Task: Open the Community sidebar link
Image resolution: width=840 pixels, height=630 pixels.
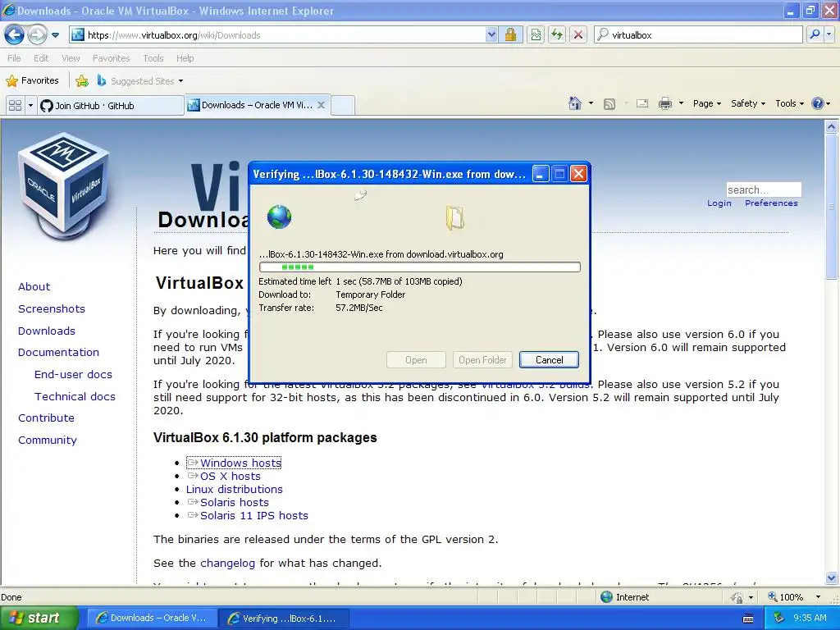Action: (47, 440)
